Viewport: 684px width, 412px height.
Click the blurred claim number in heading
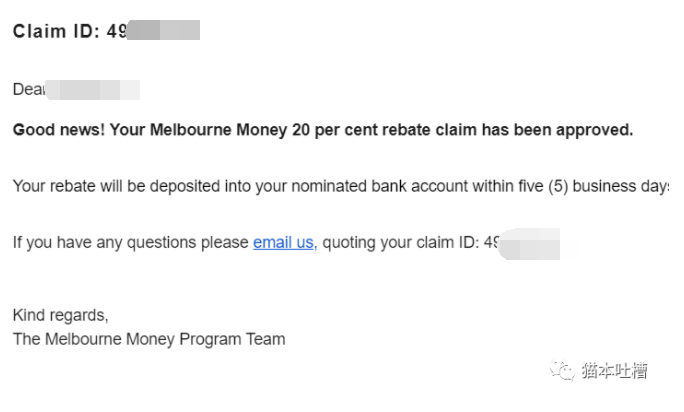click(x=163, y=30)
